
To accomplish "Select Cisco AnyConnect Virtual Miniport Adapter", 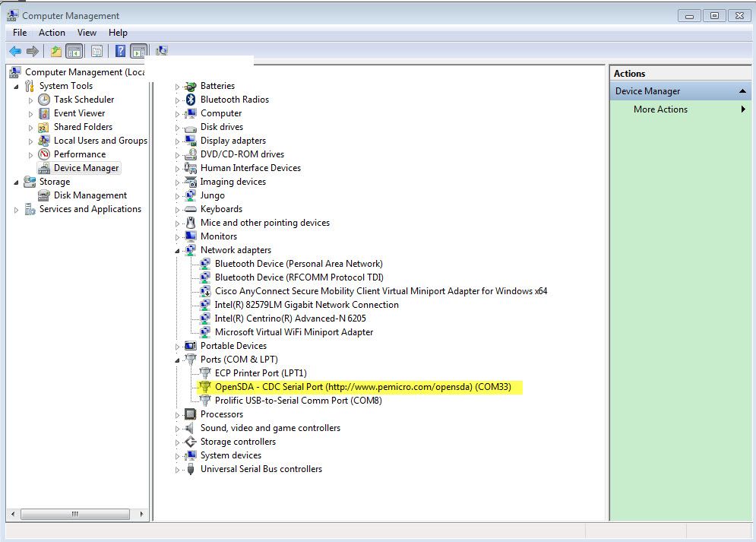I will 381,291.
